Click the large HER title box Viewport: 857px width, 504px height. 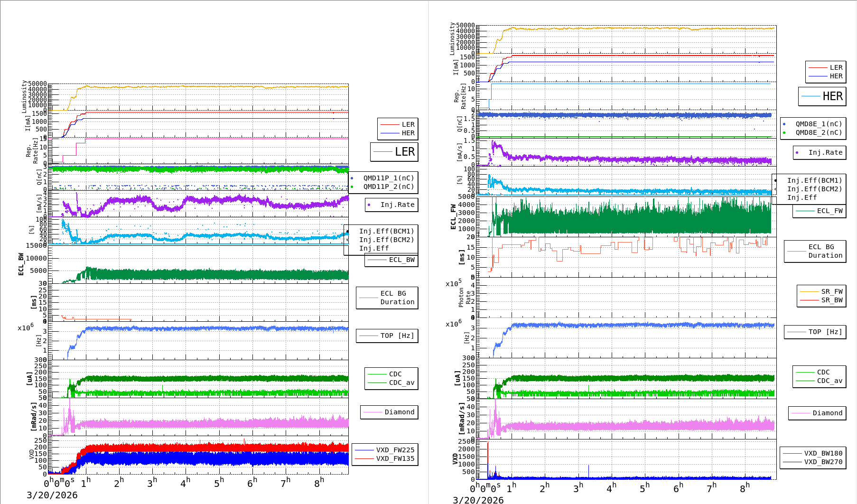coord(822,96)
